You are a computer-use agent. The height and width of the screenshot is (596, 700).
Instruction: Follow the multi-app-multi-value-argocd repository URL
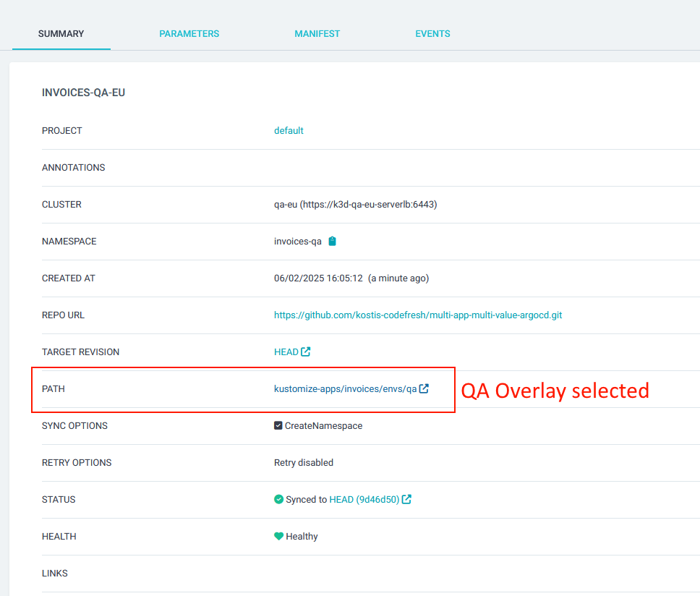417,315
